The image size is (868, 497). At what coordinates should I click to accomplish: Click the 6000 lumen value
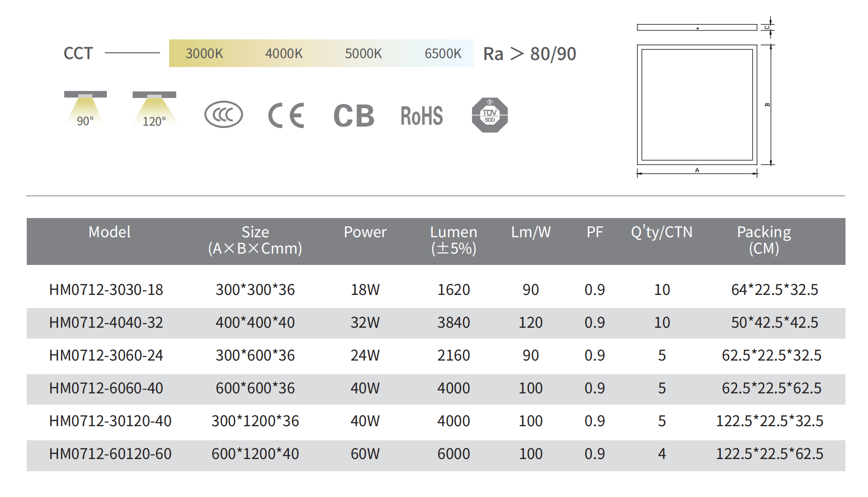(x=454, y=454)
